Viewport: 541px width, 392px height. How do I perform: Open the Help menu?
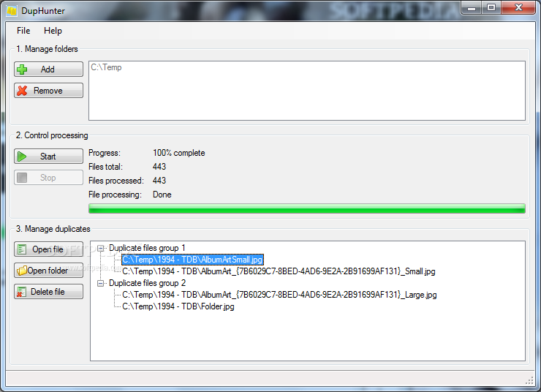[x=53, y=31]
